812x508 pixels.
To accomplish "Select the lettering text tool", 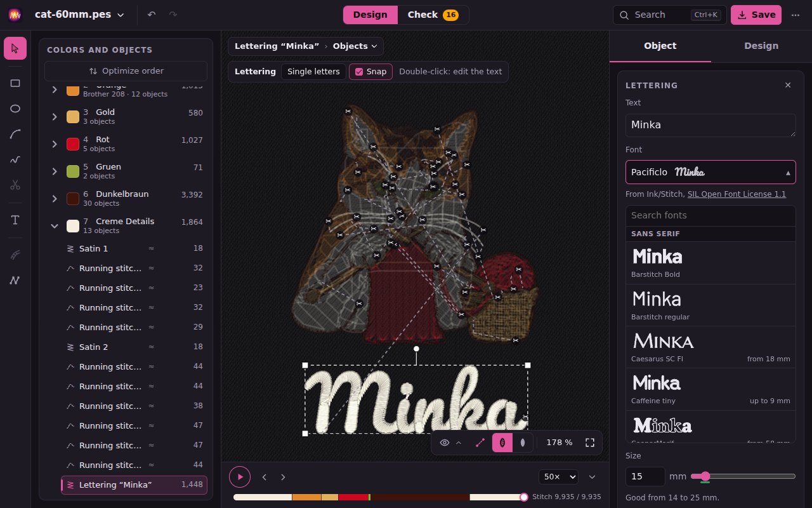I will coord(15,220).
